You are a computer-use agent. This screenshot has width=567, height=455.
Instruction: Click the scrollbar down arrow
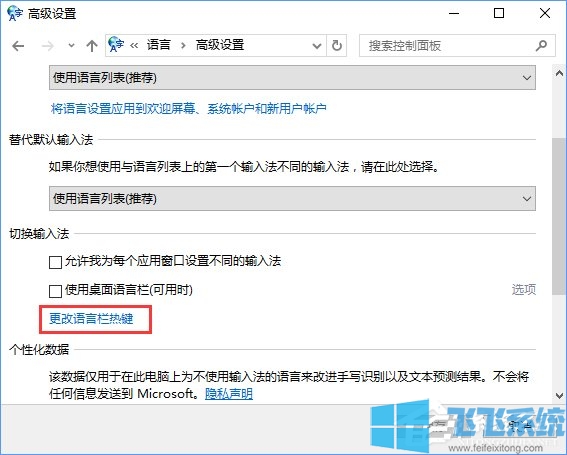[559, 395]
